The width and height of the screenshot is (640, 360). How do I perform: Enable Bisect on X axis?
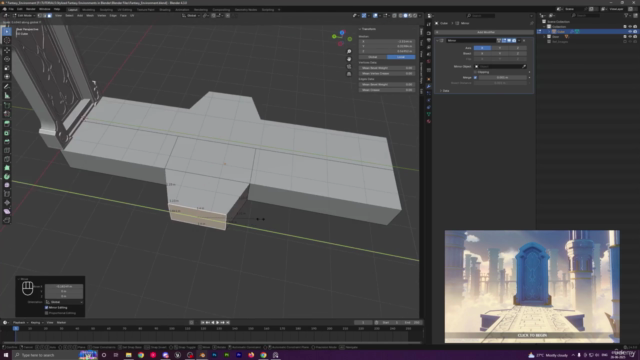tap(482, 53)
